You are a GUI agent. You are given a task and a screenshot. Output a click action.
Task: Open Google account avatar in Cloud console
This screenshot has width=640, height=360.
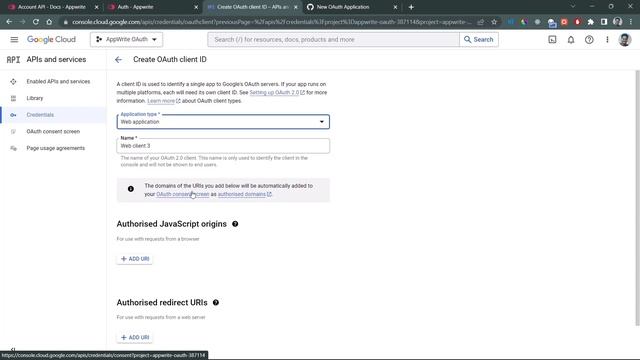[x=624, y=40]
